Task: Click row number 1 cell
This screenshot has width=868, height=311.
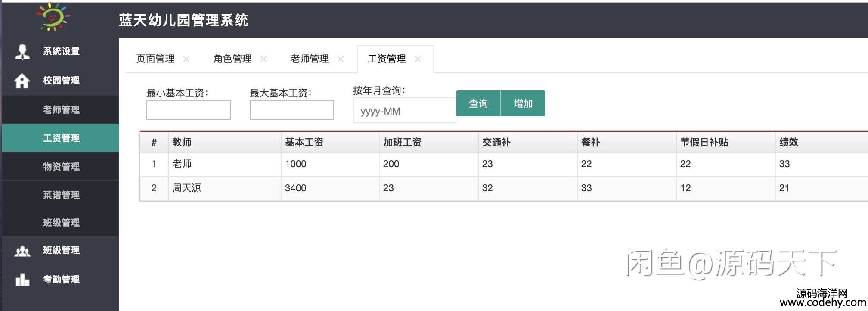Action: [154, 164]
